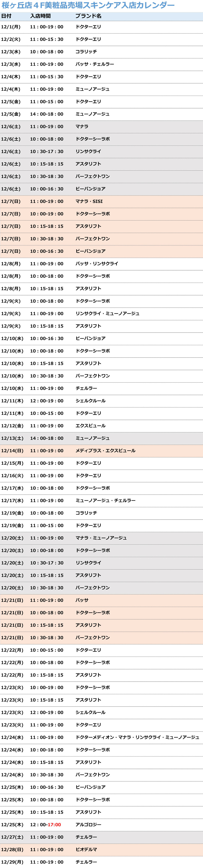Select the マナラ・SISI brand cell
This screenshot has width=203, height=868.
(x=89, y=201)
